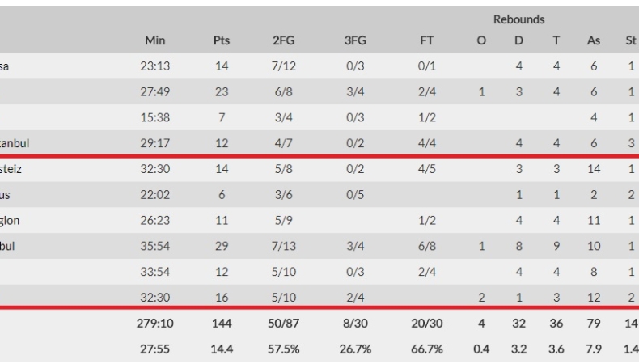Viewport: 639px width, 364px height.
Task: Sort by the Pts column header
Action: (221, 40)
